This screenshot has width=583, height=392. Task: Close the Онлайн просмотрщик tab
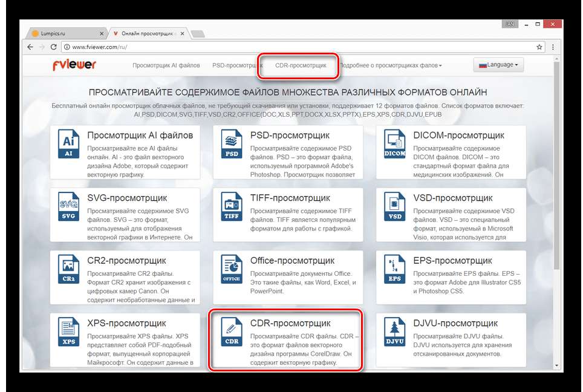pos(182,33)
